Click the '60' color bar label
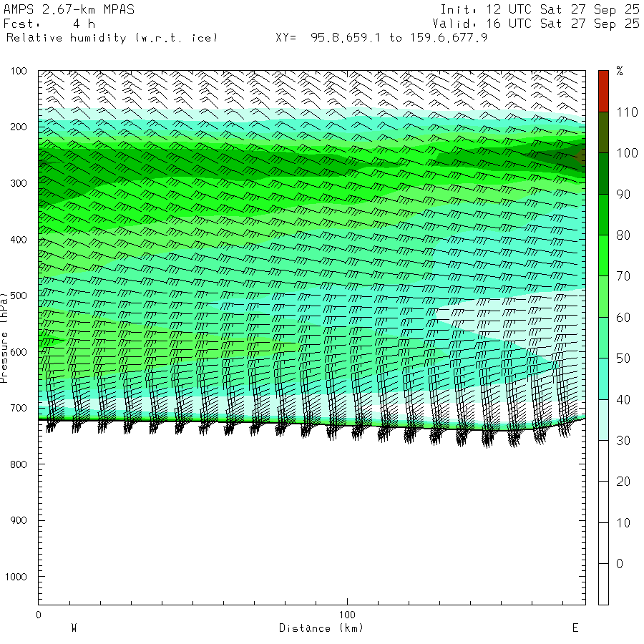Image resolution: width=644 pixels, height=644 pixels. [623, 318]
